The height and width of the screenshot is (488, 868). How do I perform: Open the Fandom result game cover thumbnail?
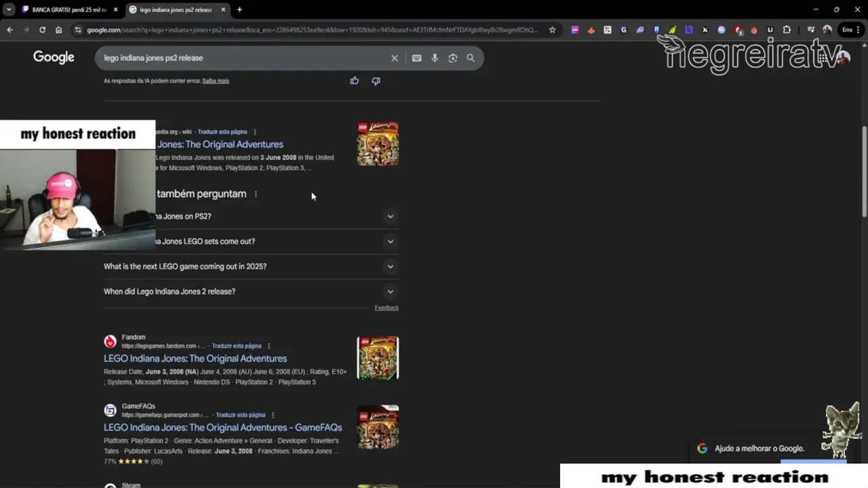[378, 358]
